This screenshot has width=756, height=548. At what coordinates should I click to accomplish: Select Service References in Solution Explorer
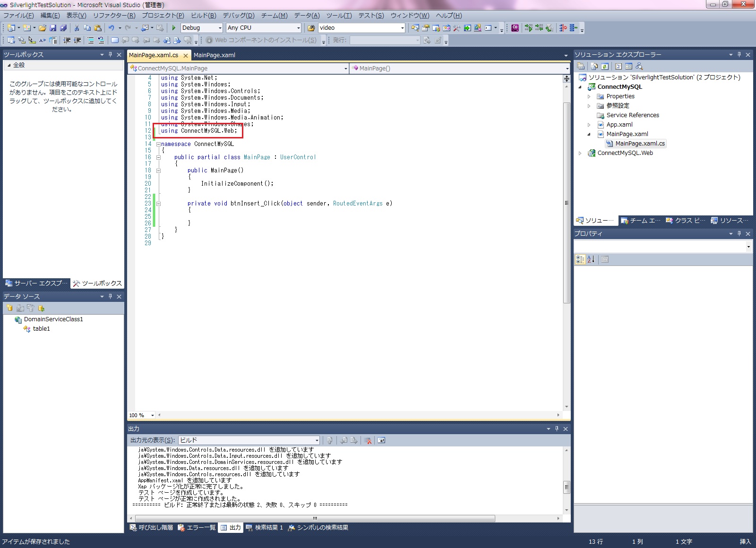point(633,115)
